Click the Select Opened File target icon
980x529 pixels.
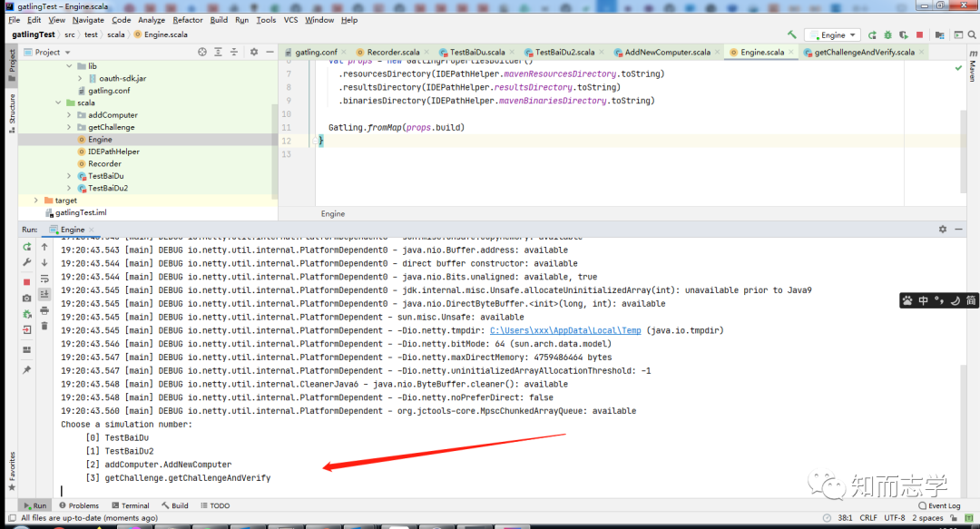201,52
